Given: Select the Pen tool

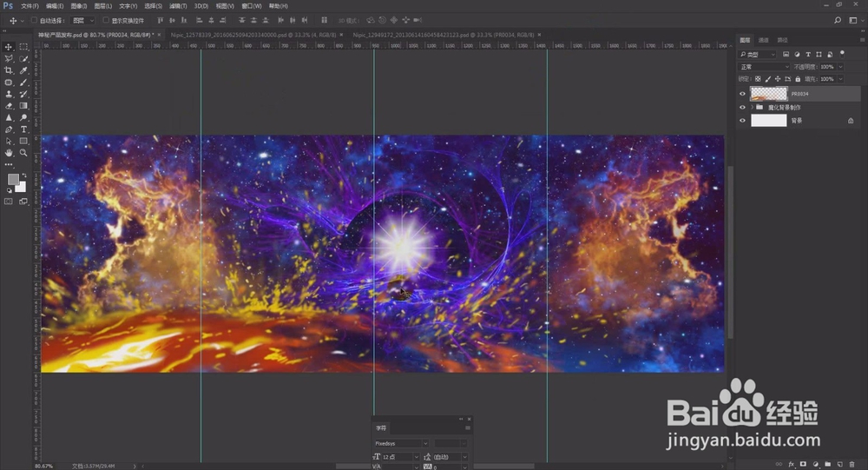Looking at the screenshot, I should 9,129.
